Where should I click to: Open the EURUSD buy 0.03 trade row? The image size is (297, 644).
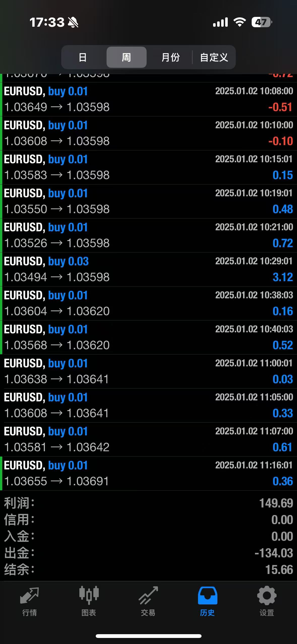(148, 269)
